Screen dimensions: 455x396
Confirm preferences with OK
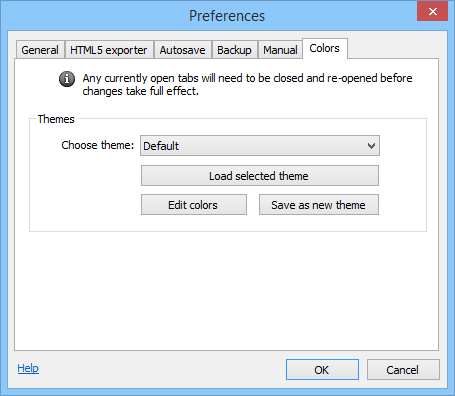(x=322, y=370)
